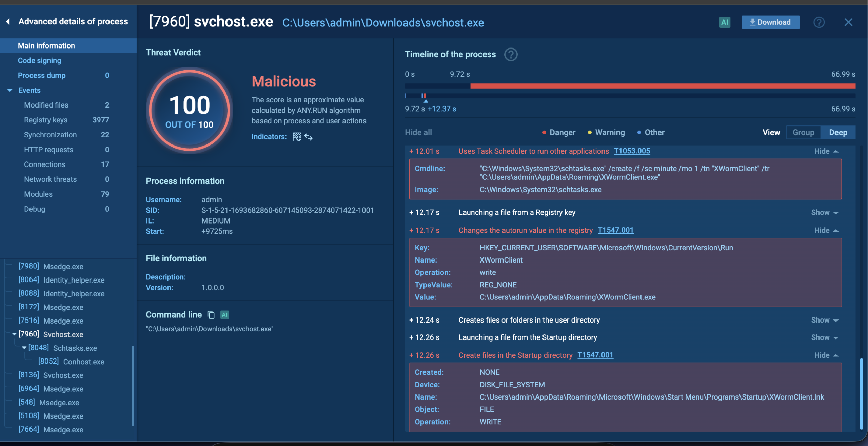This screenshot has width=868, height=446.
Task: Select [7516] Msedge.exe in process tree
Action: 51,321
